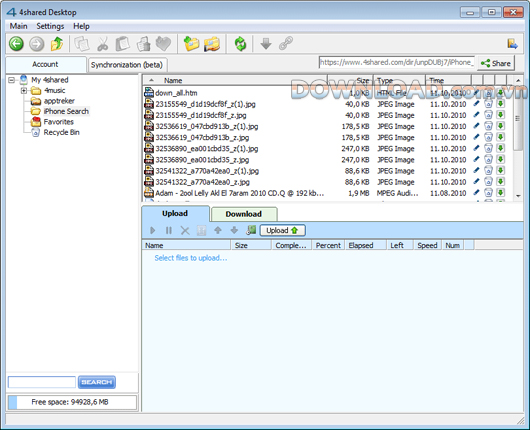This screenshot has height=430, width=530.
Task: Click the pencil icon for 23155549_d1d19dcf8f_z(1).jpg
Action: tap(476, 103)
